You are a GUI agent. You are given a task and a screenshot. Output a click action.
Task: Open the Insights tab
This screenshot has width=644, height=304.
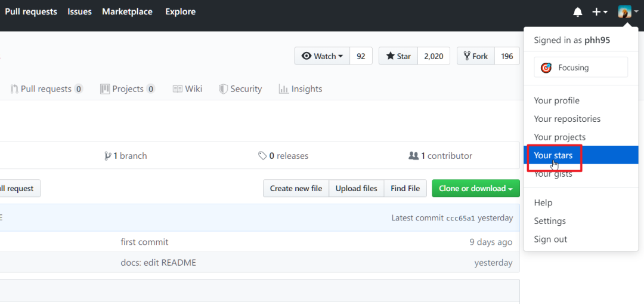click(x=300, y=89)
